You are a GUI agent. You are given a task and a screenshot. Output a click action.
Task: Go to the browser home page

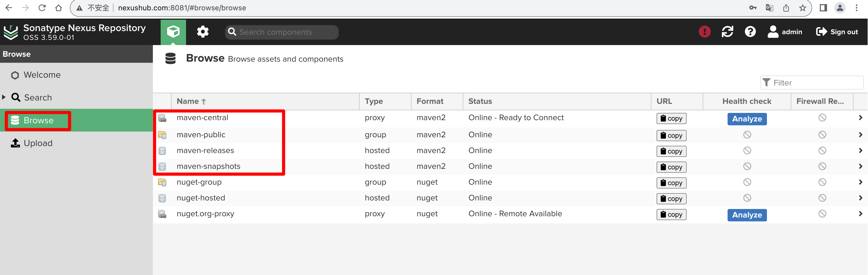(59, 8)
